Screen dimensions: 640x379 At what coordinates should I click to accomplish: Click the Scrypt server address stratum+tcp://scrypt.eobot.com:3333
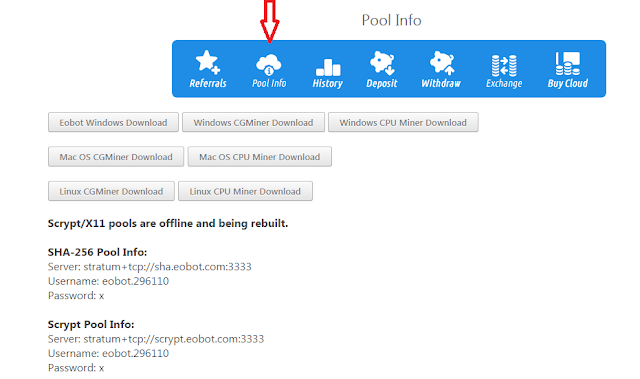click(173, 339)
